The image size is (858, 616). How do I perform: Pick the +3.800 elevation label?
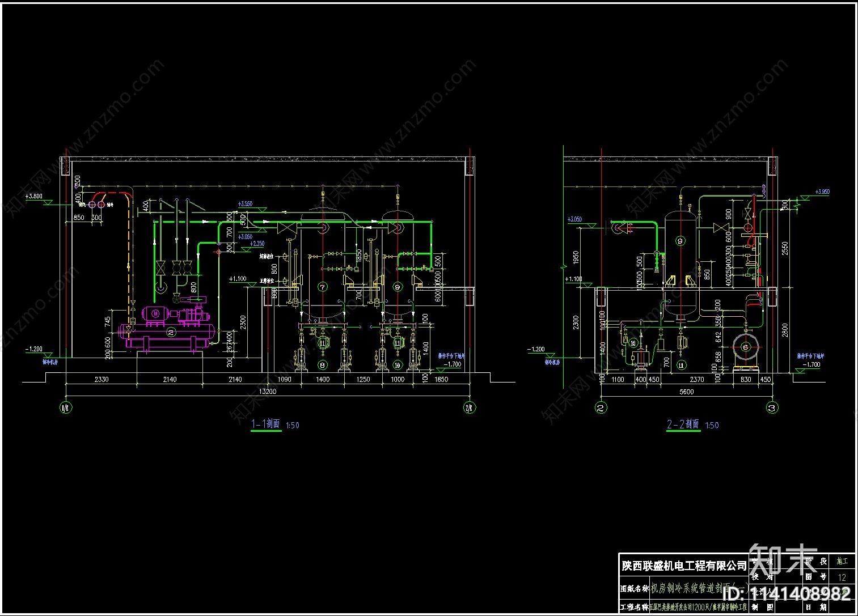click(34, 196)
